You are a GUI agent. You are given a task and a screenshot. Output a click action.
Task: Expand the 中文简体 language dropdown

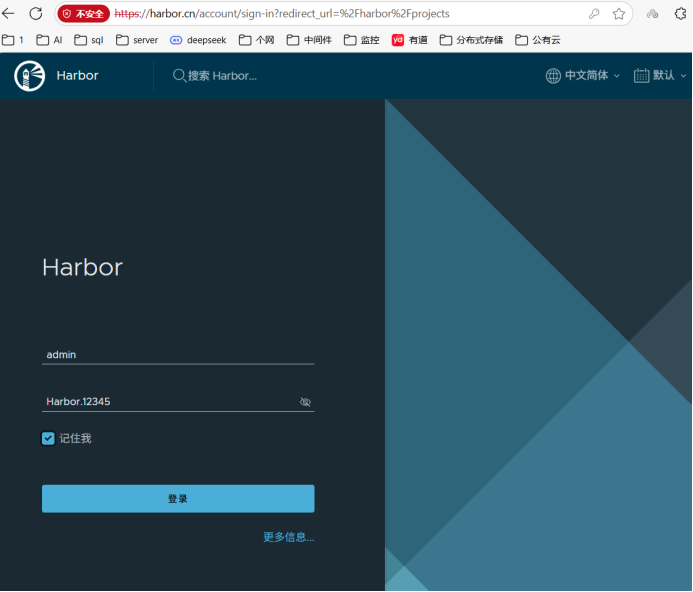[593, 76]
